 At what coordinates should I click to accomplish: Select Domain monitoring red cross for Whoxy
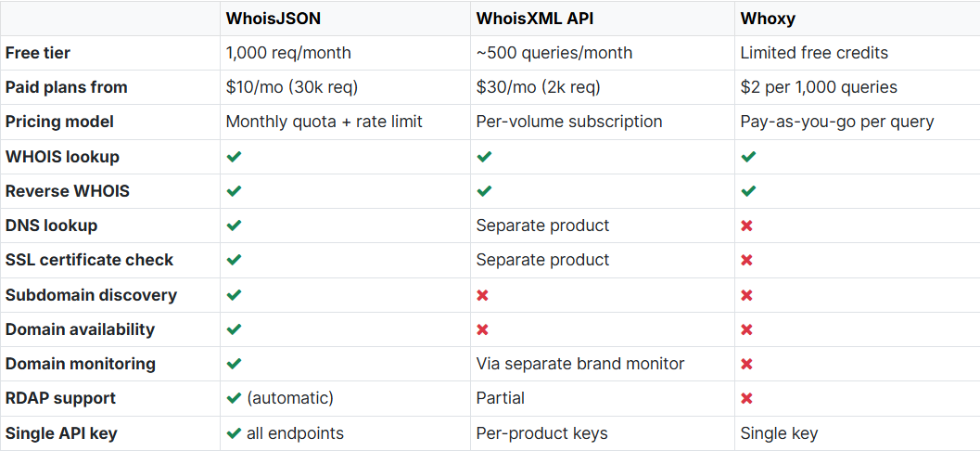[746, 364]
